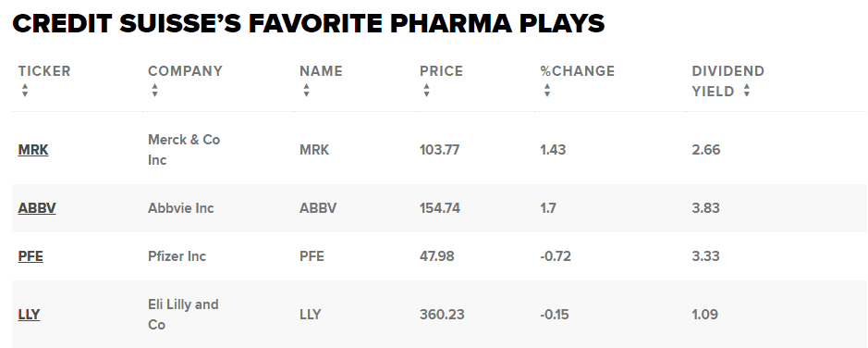This screenshot has height=348, width=868.
Task: Sort table by the Price sort arrows
Action: click(x=427, y=91)
